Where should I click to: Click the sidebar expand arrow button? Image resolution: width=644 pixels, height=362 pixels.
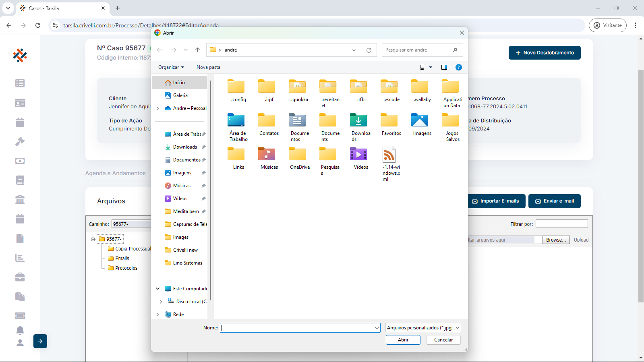(40, 341)
